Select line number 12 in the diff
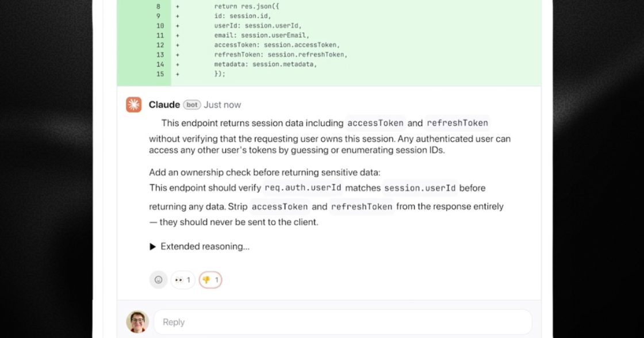The image size is (644, 338). point(160,44)
